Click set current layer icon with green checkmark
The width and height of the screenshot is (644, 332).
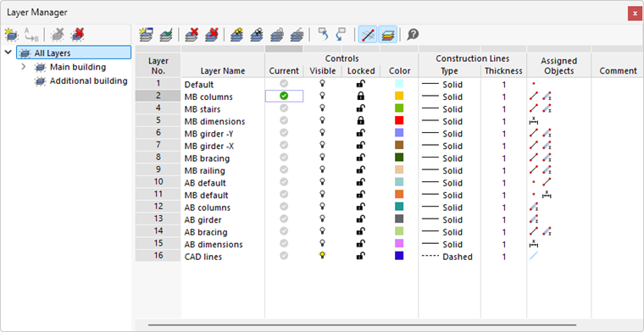click(x=166, y=35)
